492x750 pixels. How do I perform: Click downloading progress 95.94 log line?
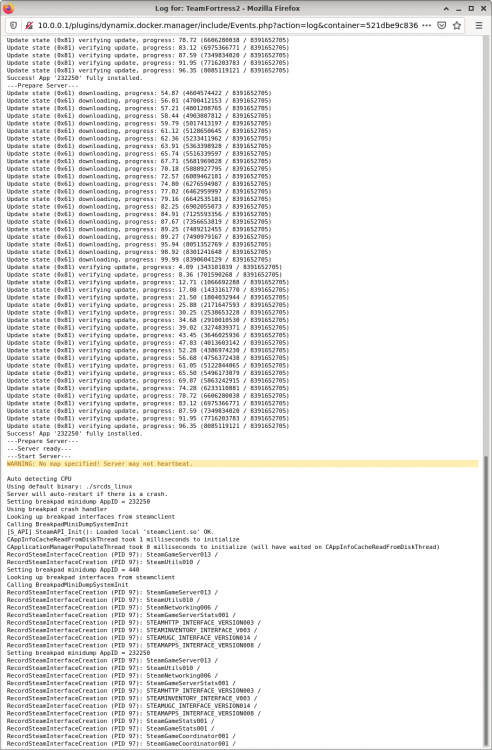point(139,244)
